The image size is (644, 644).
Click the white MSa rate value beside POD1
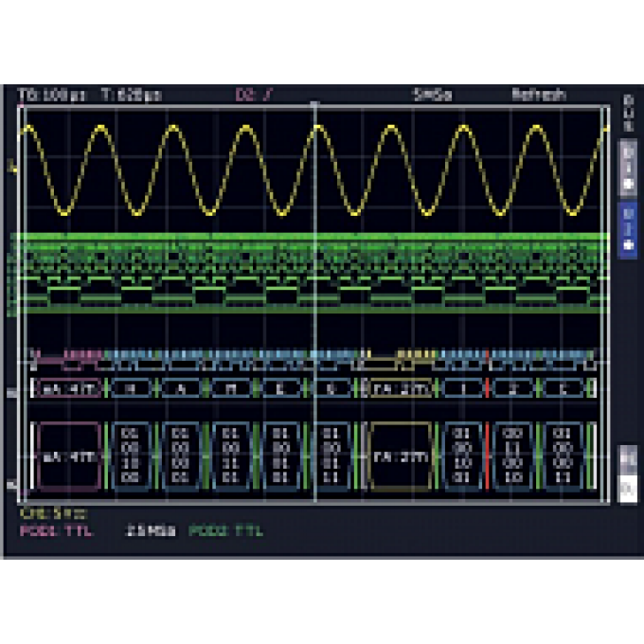pyautogui.click(x=151, y=531)
